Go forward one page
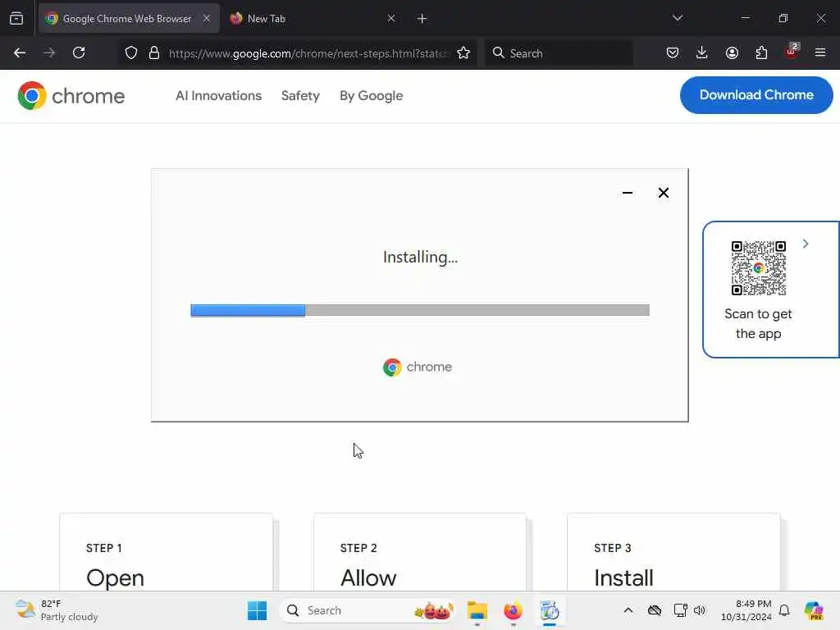 pos(49,52)
